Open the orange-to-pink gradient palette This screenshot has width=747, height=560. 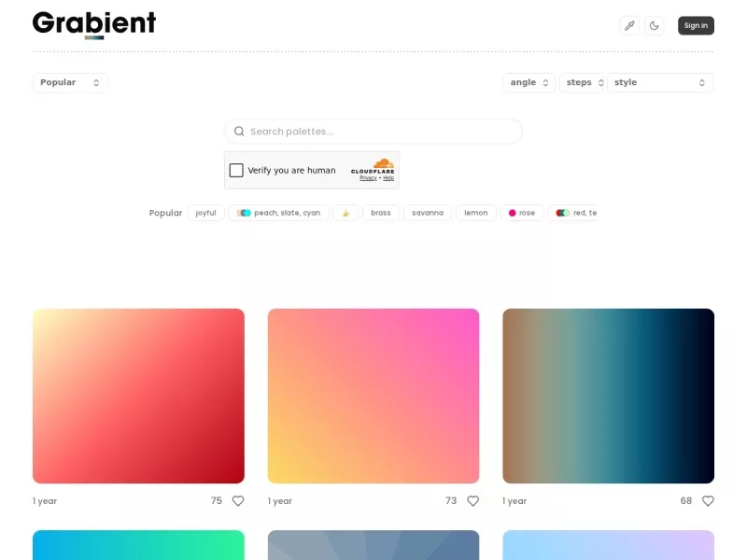[373, 396]
